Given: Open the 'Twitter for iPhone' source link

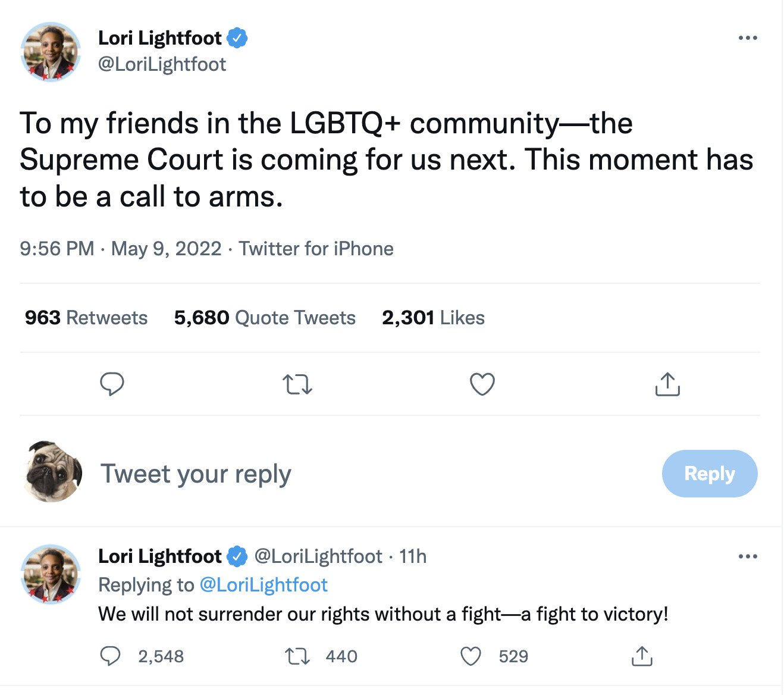Looking at the screenshot, I should 316,249.
